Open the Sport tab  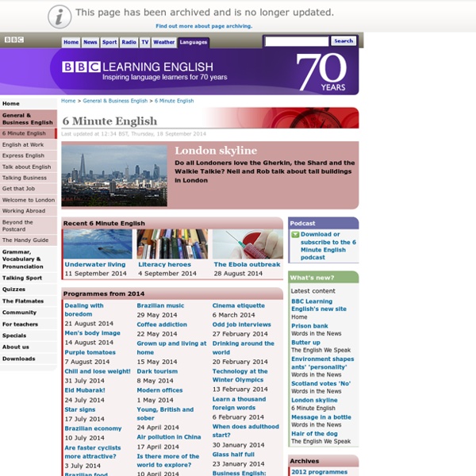[x=109, y=42]
